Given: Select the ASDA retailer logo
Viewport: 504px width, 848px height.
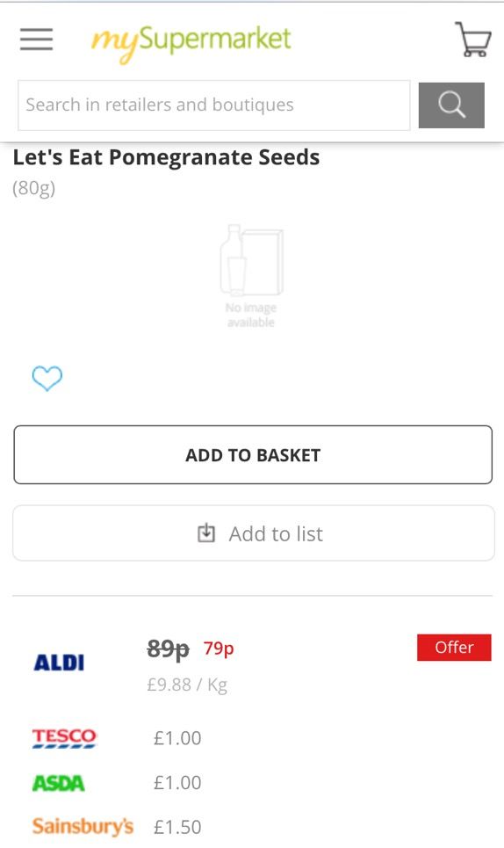Looking at the screenshot, I should point(58,783).
